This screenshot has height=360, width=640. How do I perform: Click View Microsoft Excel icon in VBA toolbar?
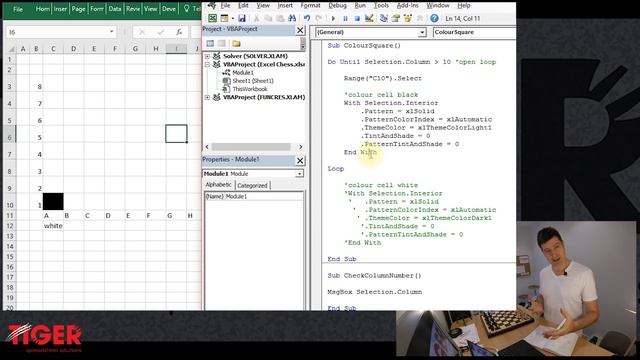pyautogui.click(x=212, y=18)
